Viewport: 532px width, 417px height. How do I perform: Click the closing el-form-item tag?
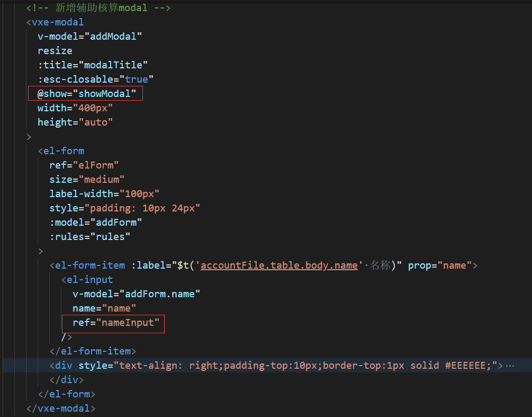point(93,351)
